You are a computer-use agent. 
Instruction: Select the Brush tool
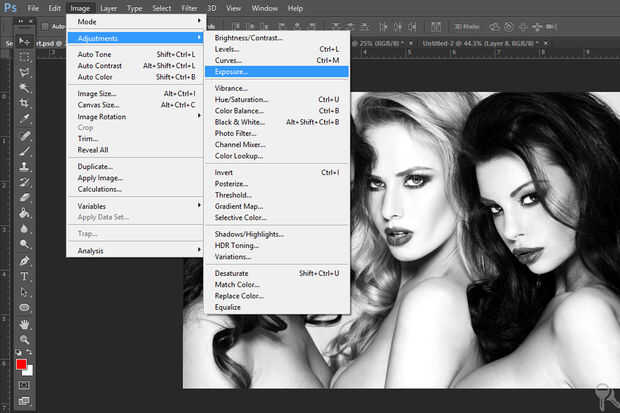24,151
